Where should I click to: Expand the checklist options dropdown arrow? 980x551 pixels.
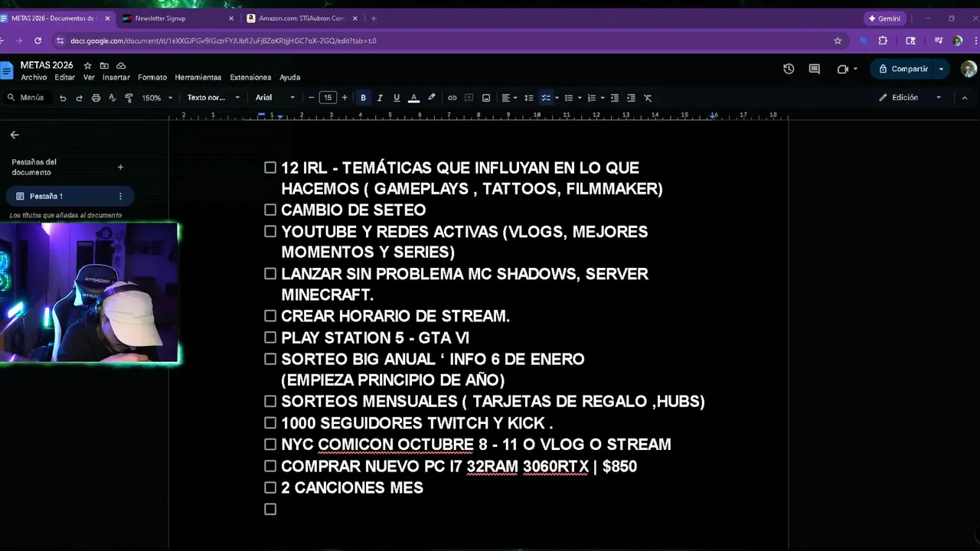pos(557,98)
